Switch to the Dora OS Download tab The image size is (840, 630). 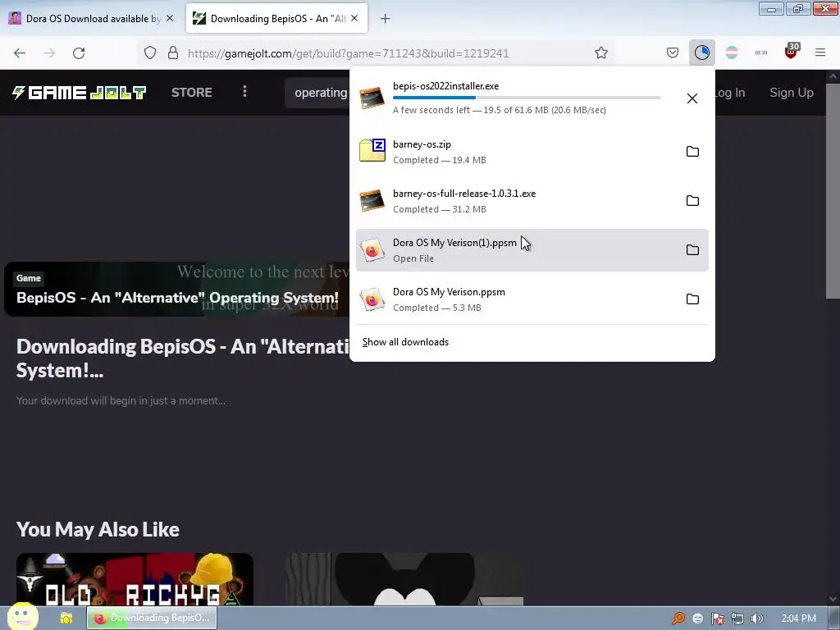92,18
